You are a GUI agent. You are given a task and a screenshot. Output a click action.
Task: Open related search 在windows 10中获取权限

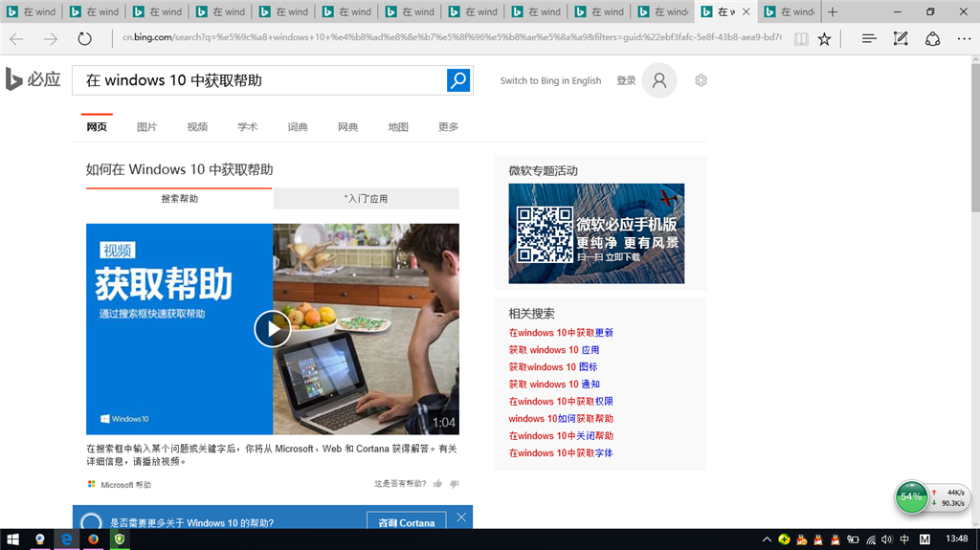click(561, 401)
